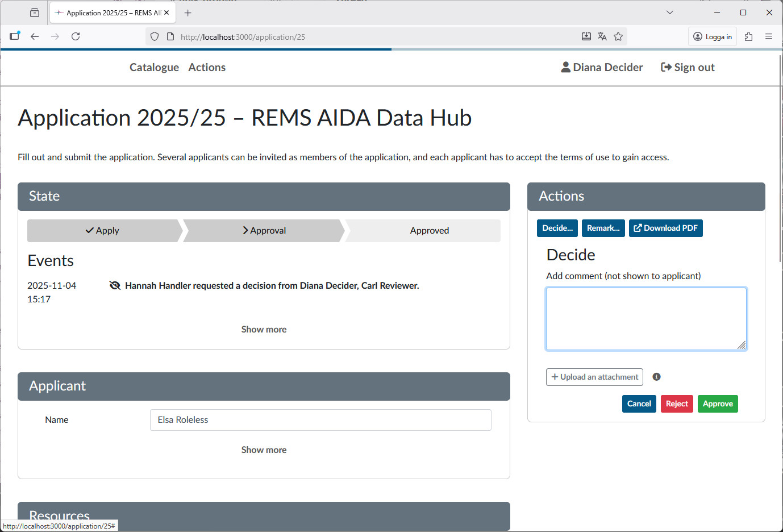783x532 pixels.
Task: Click the tracking protection shield icon
Action: (x=154, y=36)
